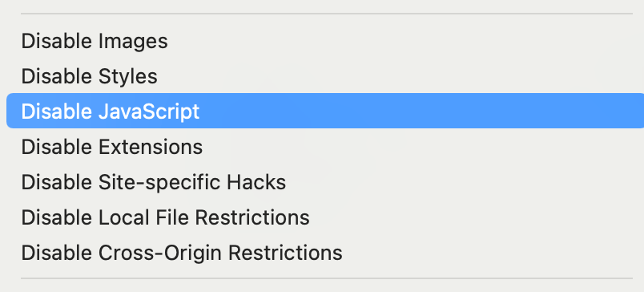644x292 pixels.
Task: Switch off site-specific hacks in the menu
Action: pos(325,182)
